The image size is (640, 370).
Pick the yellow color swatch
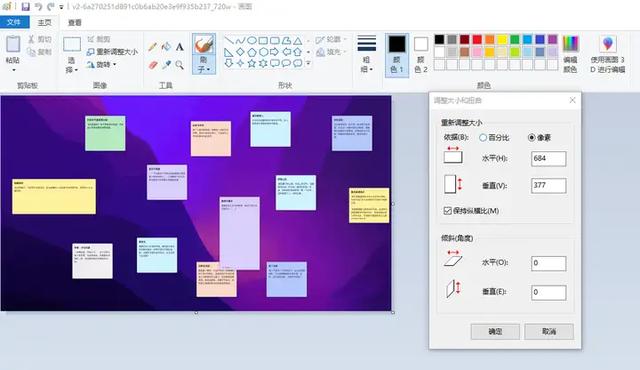pos(502,39)
